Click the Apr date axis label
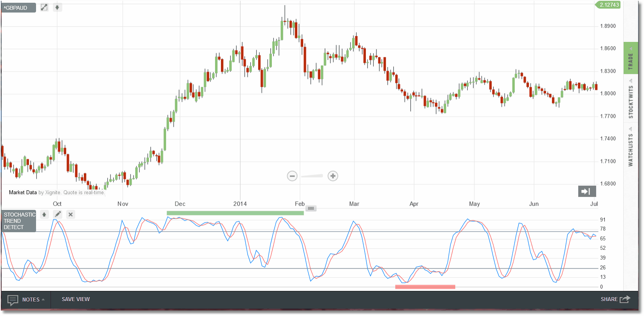Image resolution: width=644 pixels, height=316 pixels. pyautogui.click(x=414, y=204)
